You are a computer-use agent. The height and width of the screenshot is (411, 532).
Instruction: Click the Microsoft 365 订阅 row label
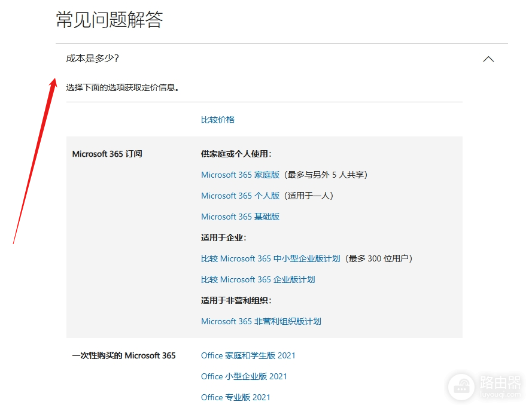[107, 154]
